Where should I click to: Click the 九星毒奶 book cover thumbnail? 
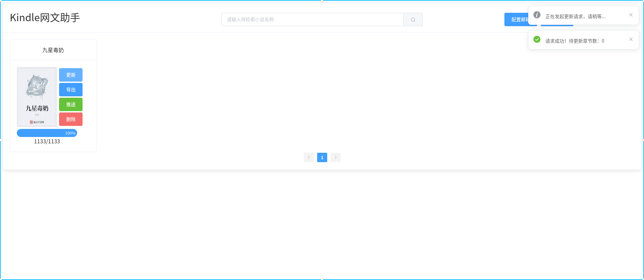pyautogui.click(x=37, y=97)
